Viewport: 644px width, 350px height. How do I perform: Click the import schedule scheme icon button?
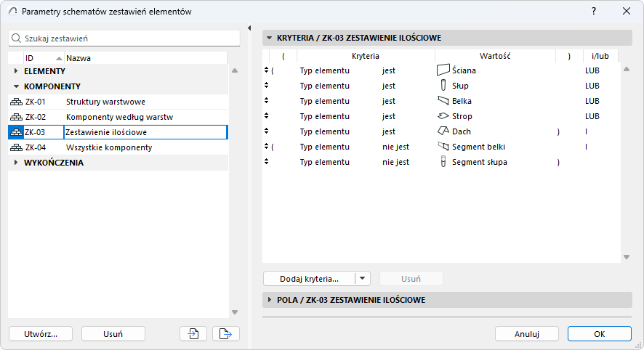[x=193, y=333]
